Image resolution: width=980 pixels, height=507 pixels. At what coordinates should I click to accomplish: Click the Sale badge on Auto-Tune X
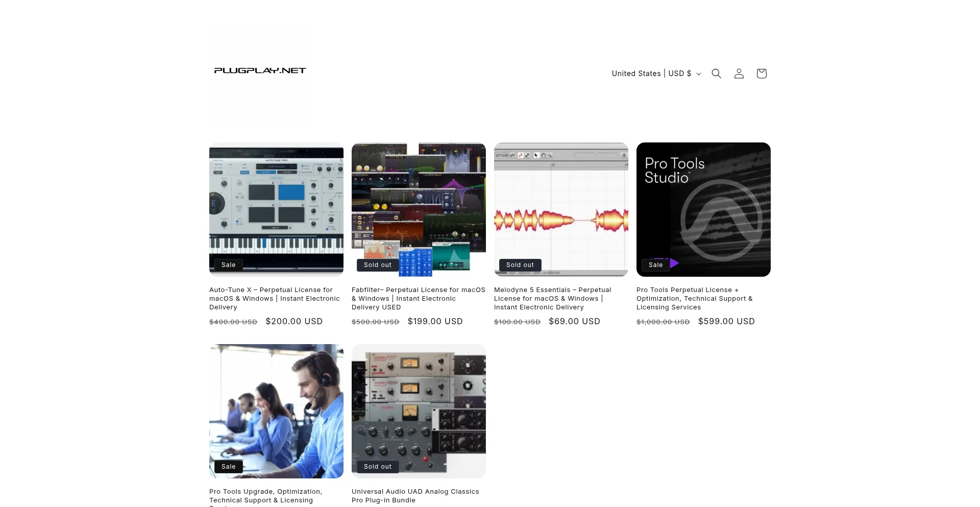pos(229,265)
